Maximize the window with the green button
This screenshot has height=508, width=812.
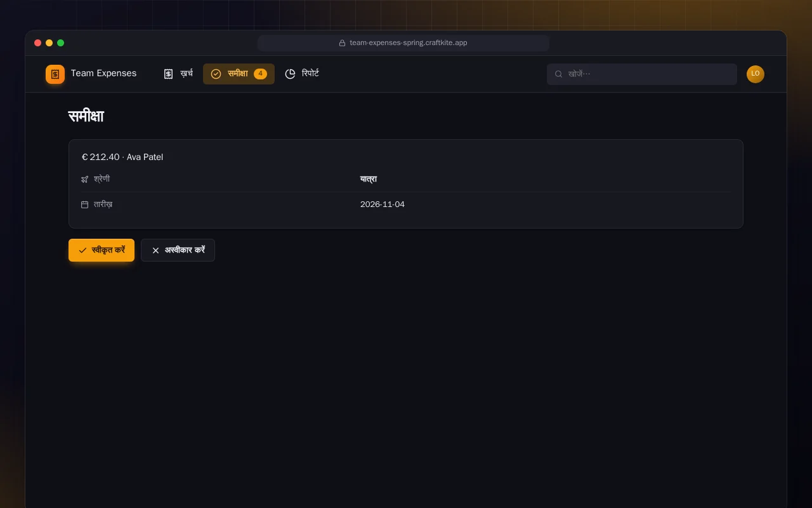tap(60, 43)
